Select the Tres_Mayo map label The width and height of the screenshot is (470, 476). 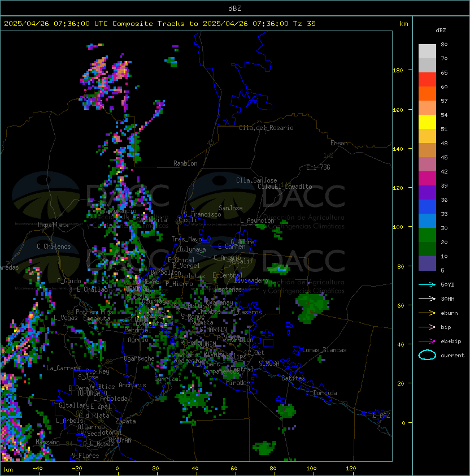(186, 239)
